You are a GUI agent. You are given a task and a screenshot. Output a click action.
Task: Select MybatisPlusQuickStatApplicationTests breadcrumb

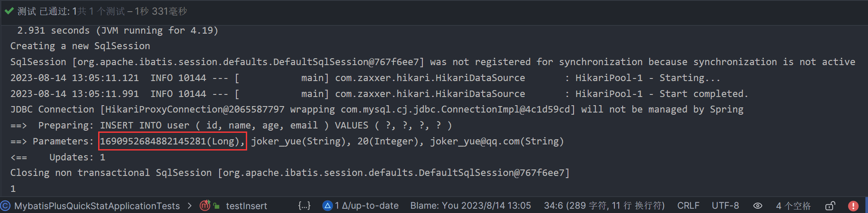coord(97,206)
